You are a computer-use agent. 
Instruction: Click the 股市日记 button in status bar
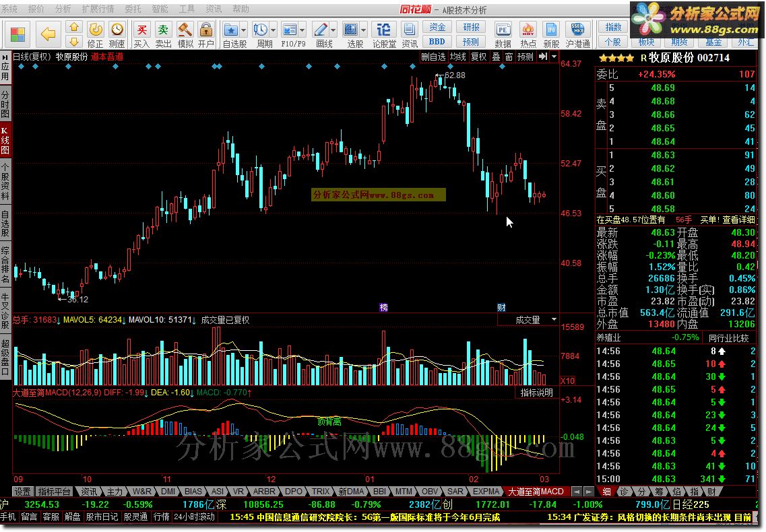tap(102, 517)
